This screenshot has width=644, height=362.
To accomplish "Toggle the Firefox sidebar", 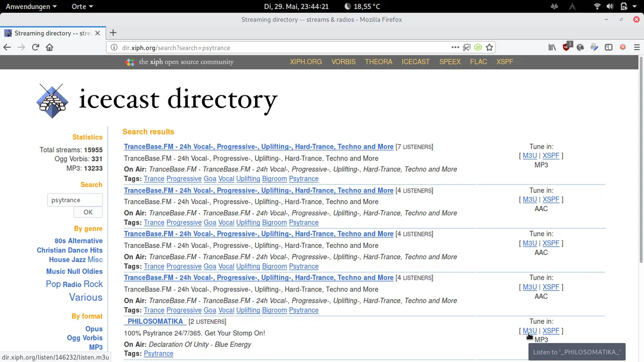I will point(608,47).
